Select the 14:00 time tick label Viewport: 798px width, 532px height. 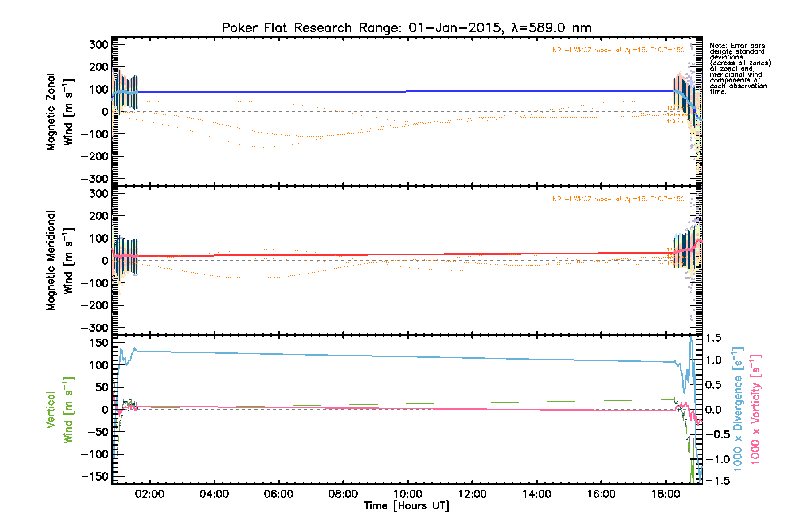click(536, 494)
